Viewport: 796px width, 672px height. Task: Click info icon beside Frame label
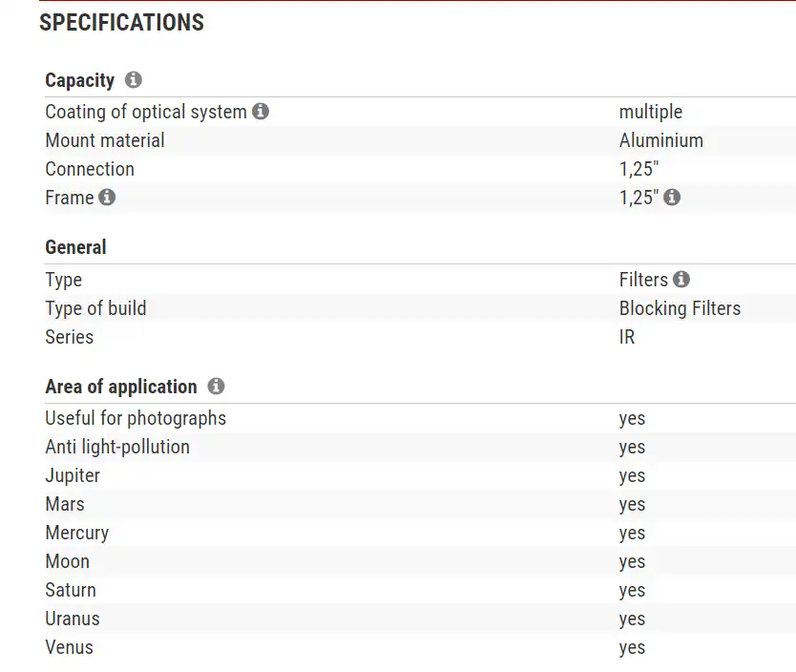(x=107, y=198)
